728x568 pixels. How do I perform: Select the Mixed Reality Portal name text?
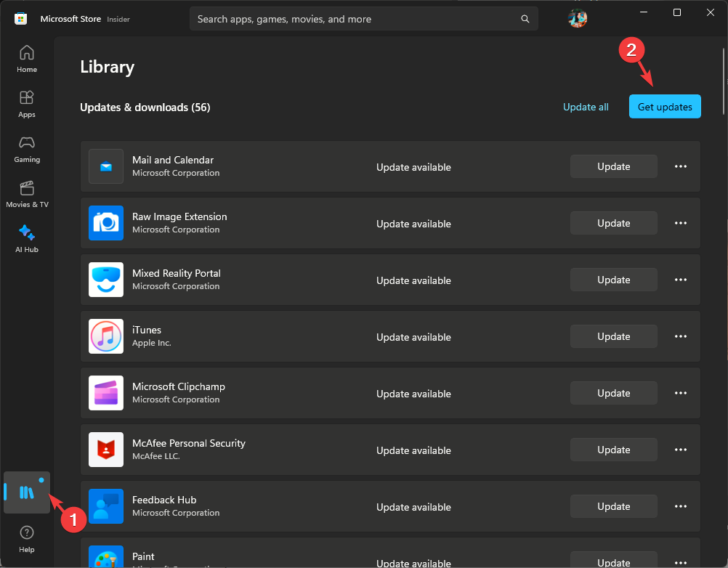pos(177,273)
